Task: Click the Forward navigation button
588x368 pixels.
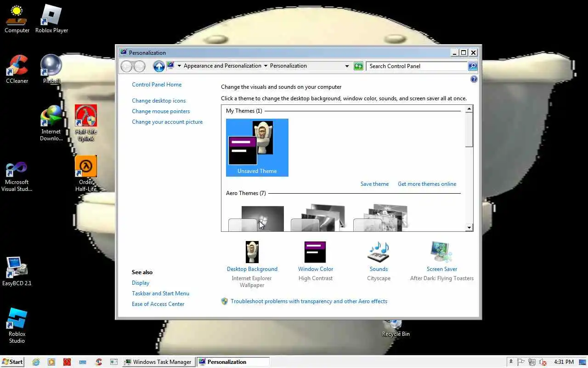Action: tap(140, 66)
